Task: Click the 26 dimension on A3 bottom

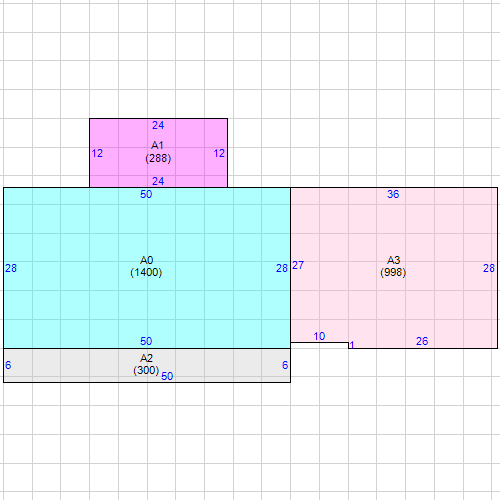Action: pyautogui.click(x=422, y=341)
